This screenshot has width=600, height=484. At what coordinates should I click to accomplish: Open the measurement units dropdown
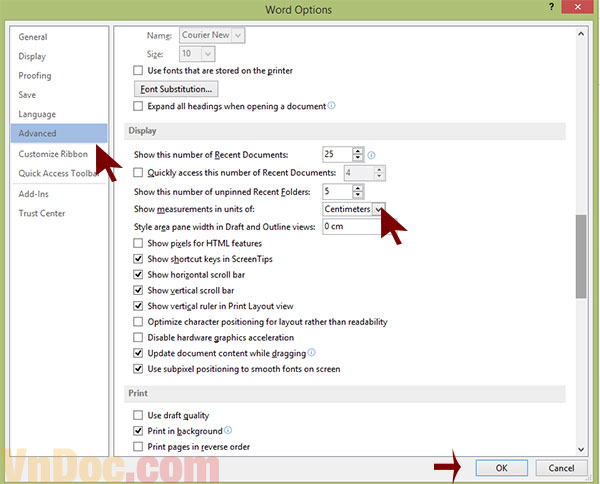coord(378,209)
